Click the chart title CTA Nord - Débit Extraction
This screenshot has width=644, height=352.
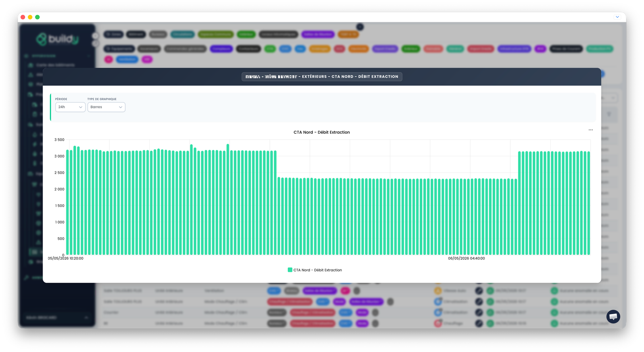click(x=322, y=132)
